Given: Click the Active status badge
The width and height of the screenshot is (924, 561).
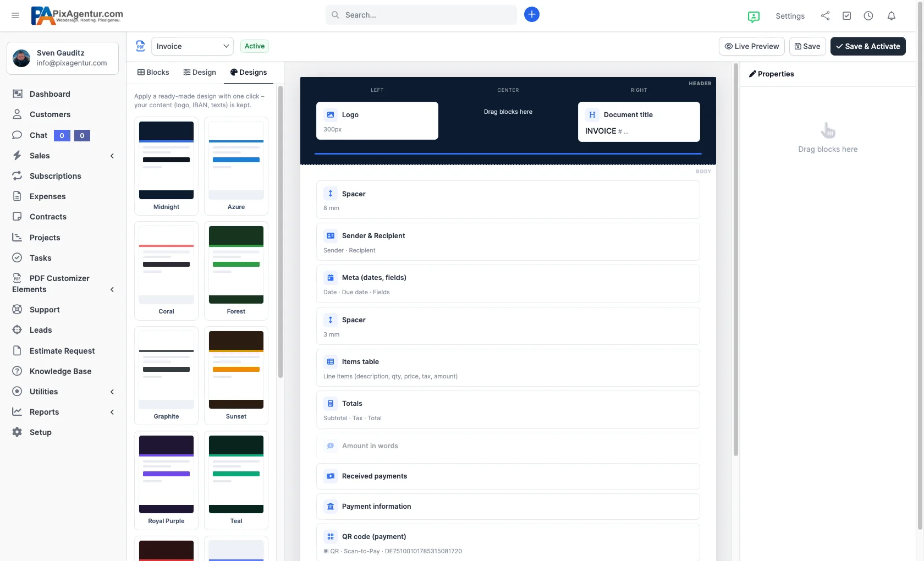Looking at the screenshot, I should pyautogui.click(x=255, y=46).
